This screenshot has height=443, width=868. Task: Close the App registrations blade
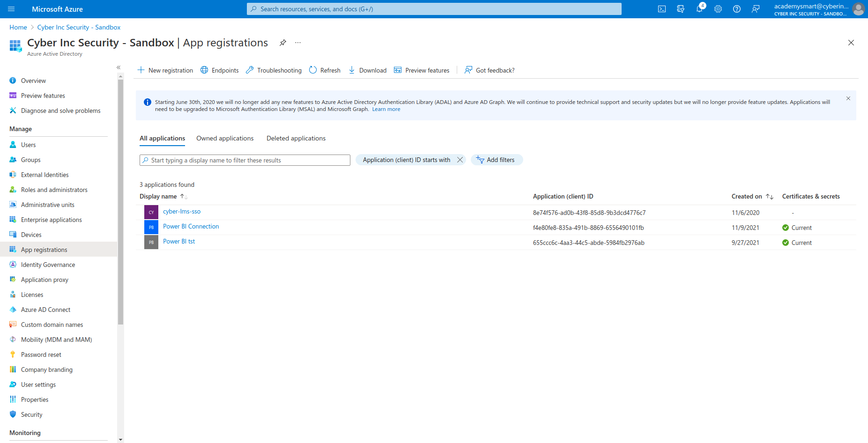click(851, 43)
